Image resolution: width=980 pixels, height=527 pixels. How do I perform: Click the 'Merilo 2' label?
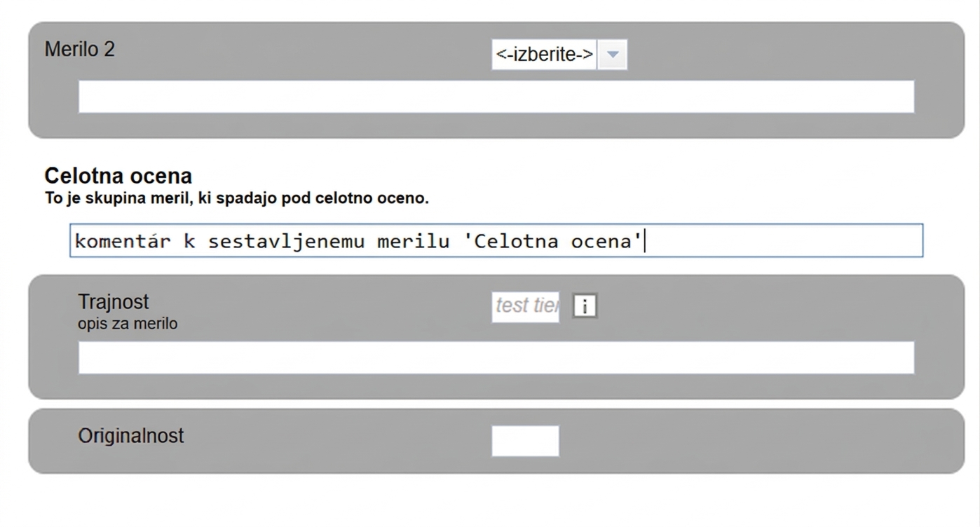click(80, 49)
